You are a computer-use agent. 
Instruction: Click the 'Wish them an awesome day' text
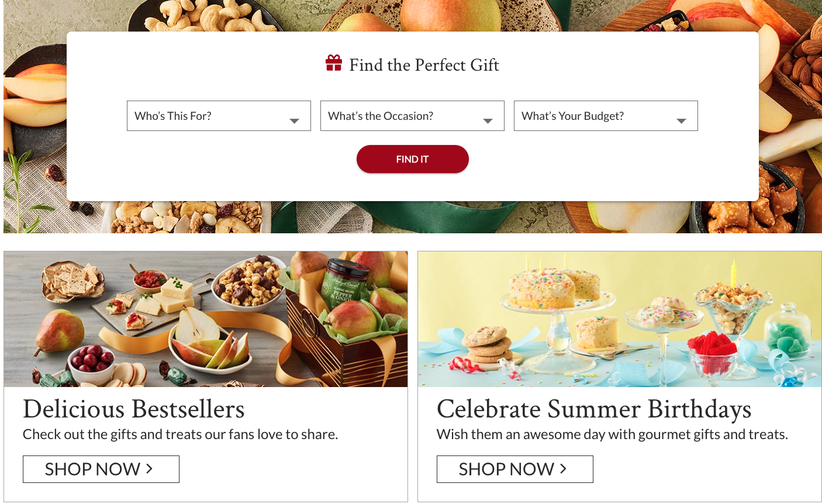[x=612, y=434]
